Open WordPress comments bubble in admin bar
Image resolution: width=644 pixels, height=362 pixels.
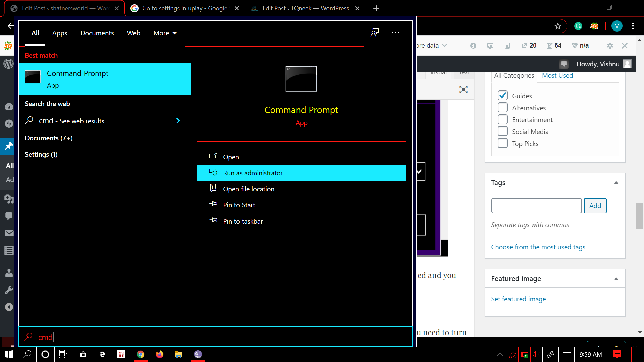tap(564, 64)
